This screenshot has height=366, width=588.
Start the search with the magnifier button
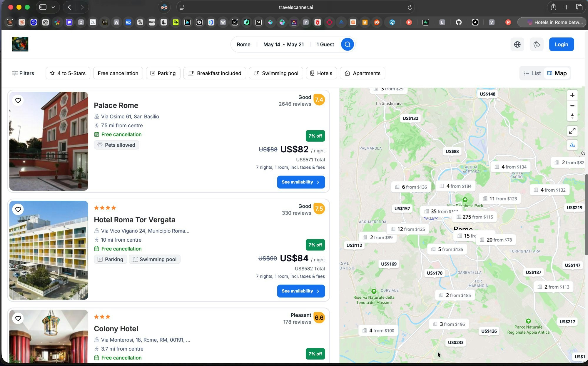tap(347, 44)
